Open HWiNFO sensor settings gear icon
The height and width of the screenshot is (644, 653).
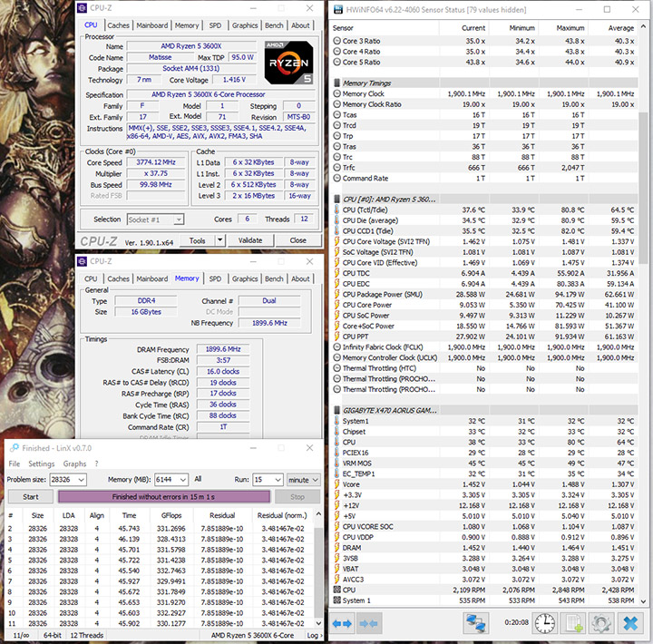[x=602, y=624]
